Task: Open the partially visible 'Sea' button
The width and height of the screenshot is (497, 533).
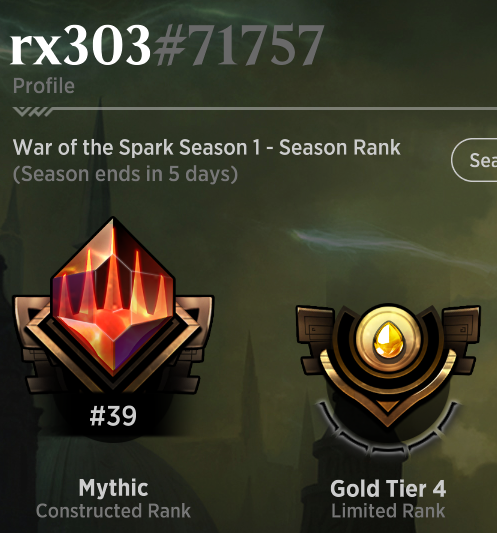Action: click(x=475, y=160)
